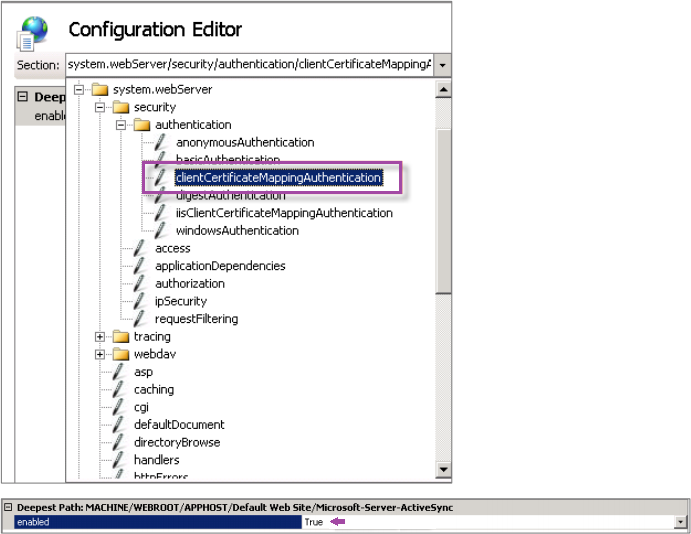The width and height of the screenshot is (691, 534).
Task: Click the cgi section pencil icon
Action: click(118, 407)
